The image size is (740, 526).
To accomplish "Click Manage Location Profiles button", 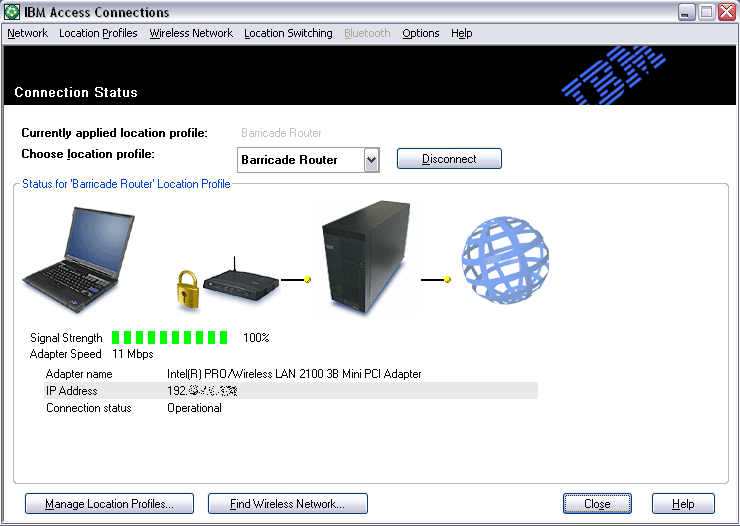I will click(109, 504).
